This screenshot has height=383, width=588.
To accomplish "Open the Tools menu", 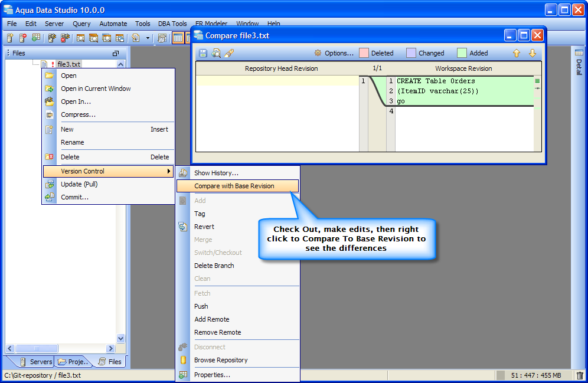I will tap(142, 24).
